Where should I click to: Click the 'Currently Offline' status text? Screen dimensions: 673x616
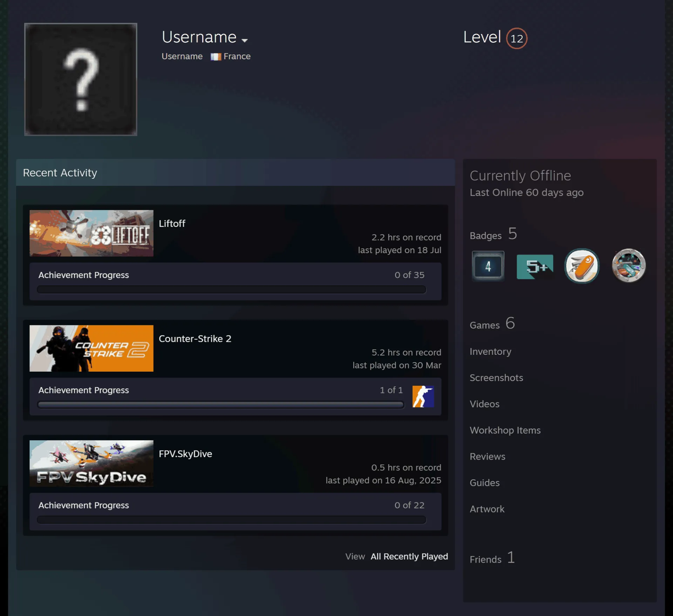[520, 176]
